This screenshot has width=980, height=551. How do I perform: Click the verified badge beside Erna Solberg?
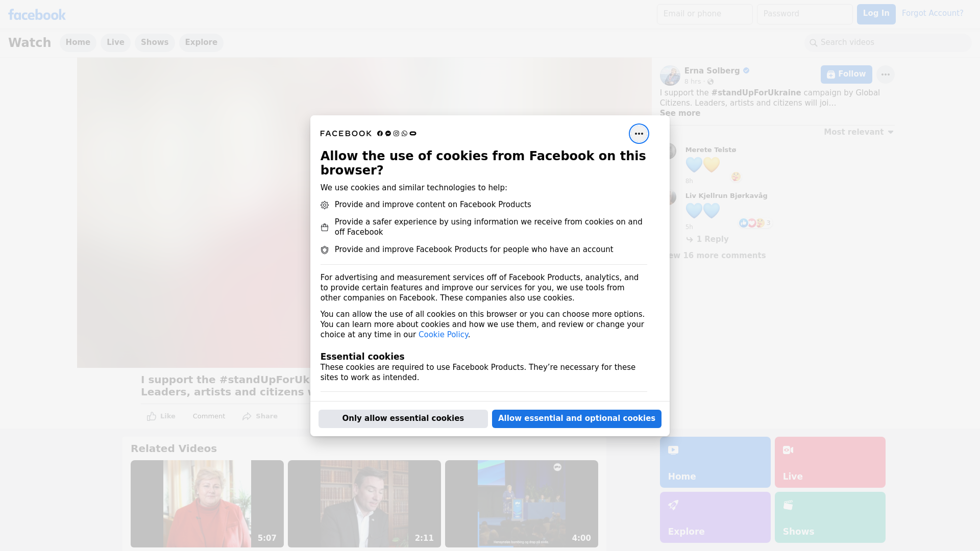tap(746, 71)
